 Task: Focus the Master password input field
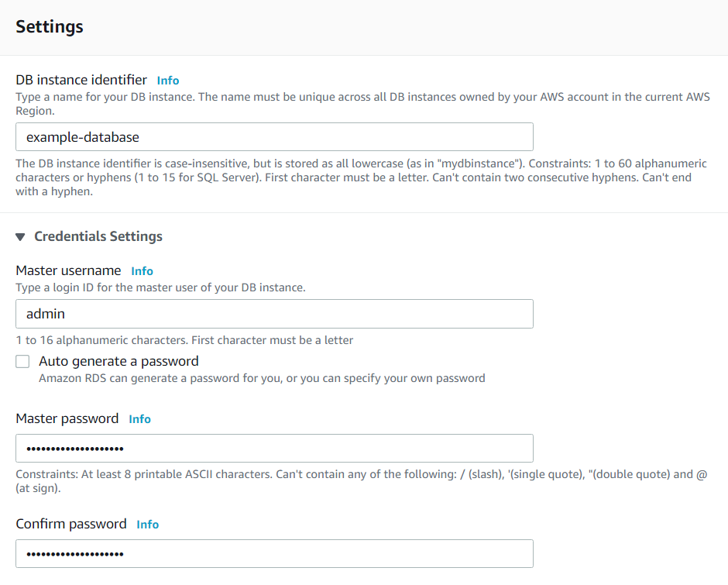pos(274,449)
